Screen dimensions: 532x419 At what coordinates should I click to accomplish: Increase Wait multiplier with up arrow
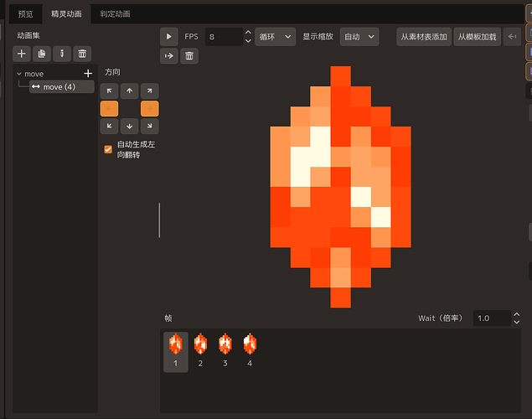click(x=516, y=314)
